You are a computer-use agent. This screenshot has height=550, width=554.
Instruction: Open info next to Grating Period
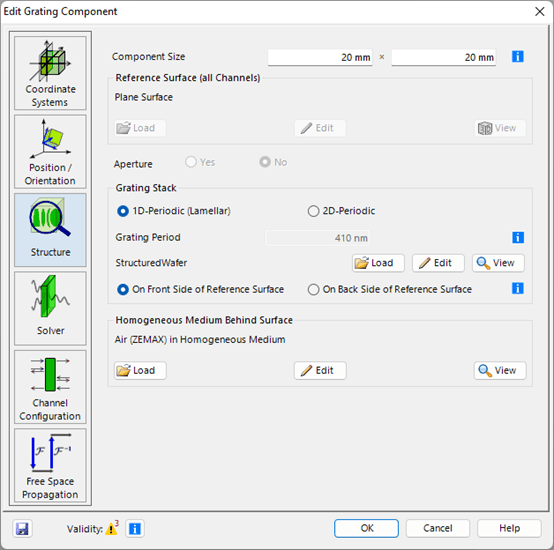click(x=518, y=237)
